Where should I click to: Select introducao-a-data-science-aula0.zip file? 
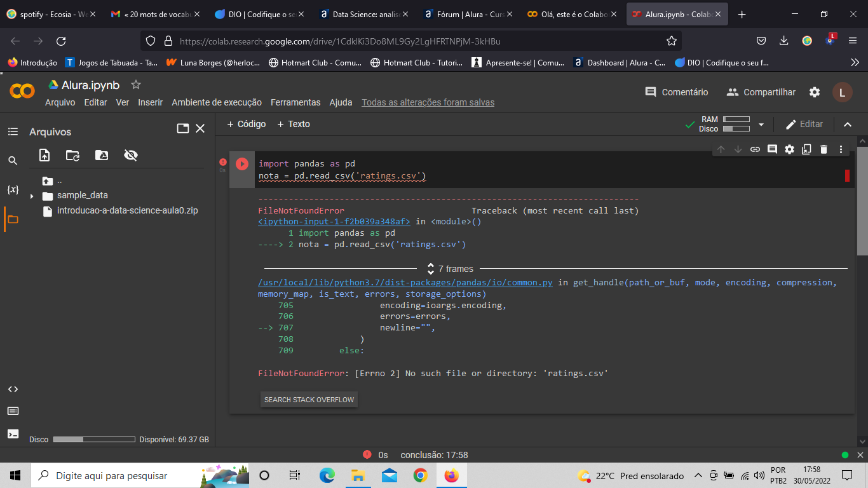point(127,210)
